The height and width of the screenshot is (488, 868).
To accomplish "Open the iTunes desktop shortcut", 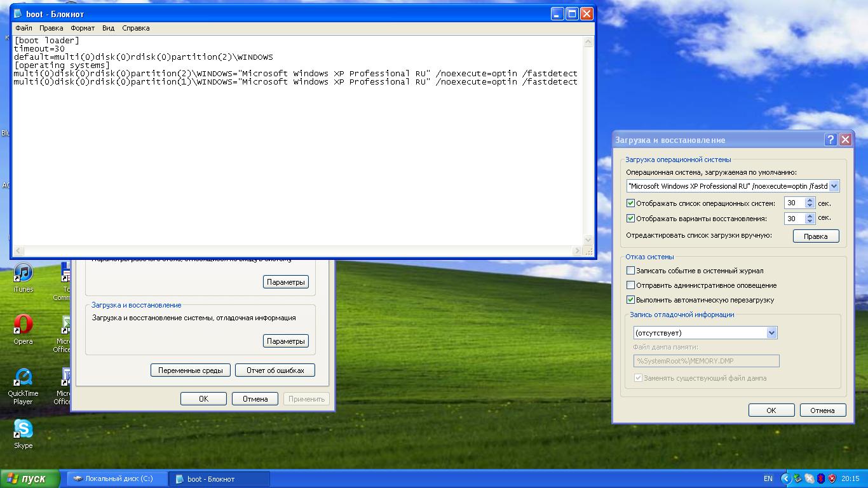I will coord(23,278).
